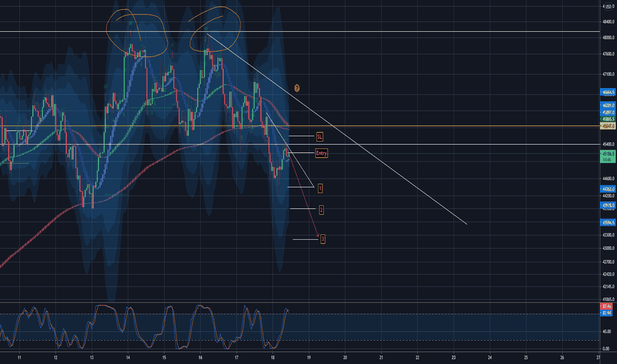The height and width of the screenshot is (364, 617).
Task: Click the orange question mark marker
Action: tap(297, 88)
